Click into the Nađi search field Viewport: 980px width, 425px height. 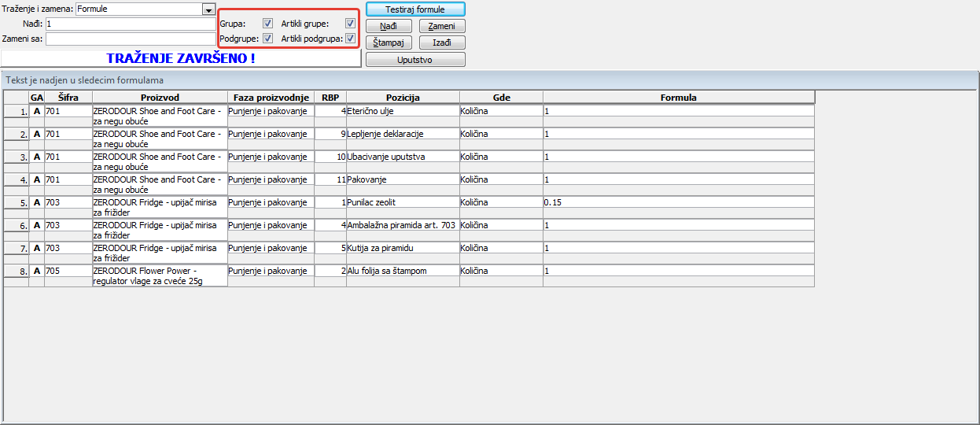(130, 24)
